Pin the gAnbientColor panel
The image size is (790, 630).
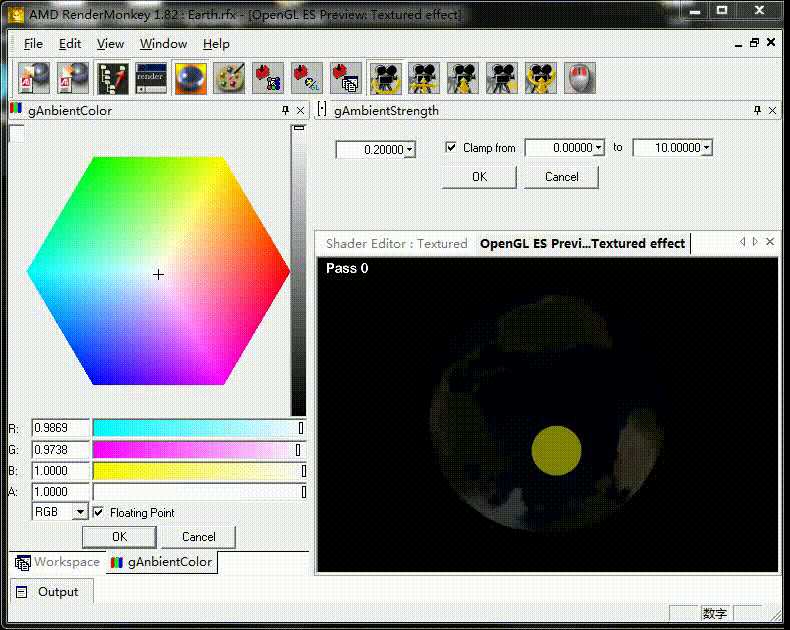[286, 110]
